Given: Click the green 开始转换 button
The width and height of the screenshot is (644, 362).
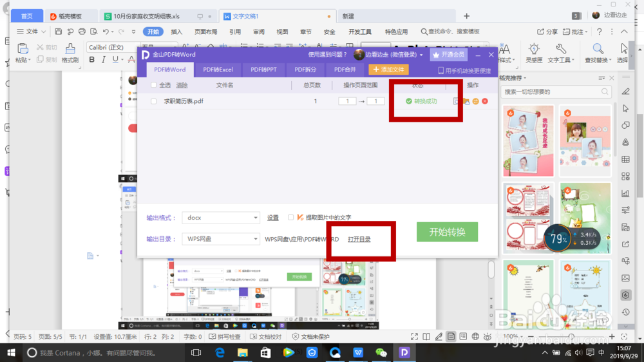Looking at the screenshot, I should [x=448, y=232].
